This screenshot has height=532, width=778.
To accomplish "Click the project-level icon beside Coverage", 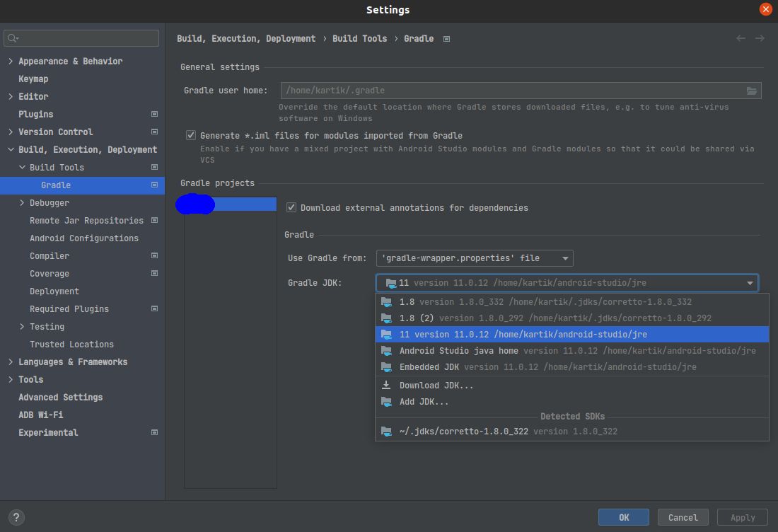I will (x=154, y=274).
